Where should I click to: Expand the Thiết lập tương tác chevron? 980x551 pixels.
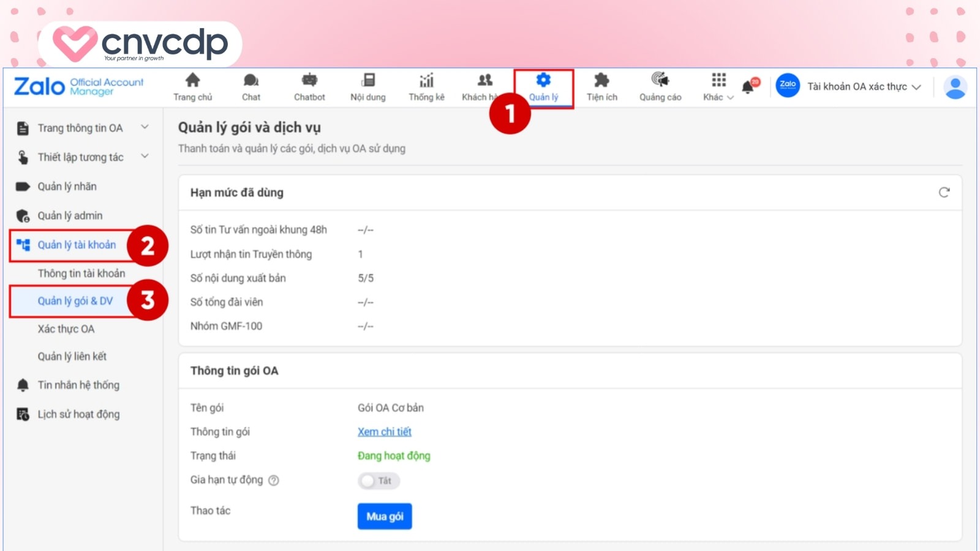145,156
